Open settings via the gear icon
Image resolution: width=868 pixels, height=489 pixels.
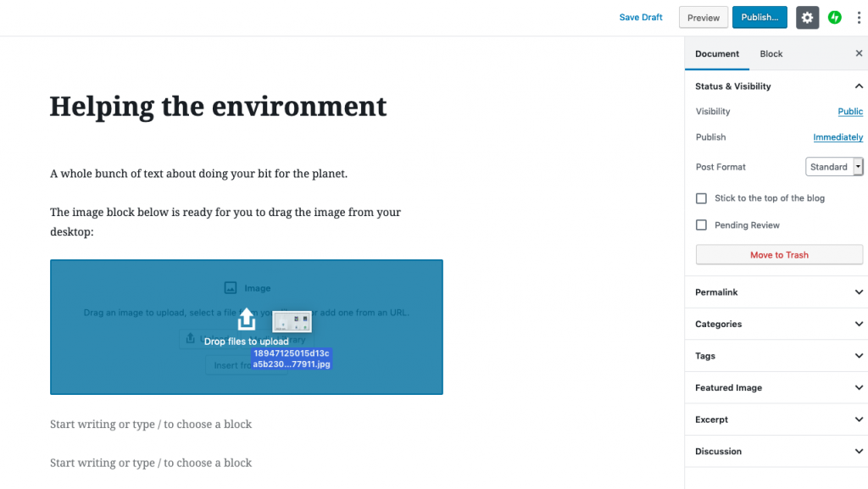[x=807, y=18]
